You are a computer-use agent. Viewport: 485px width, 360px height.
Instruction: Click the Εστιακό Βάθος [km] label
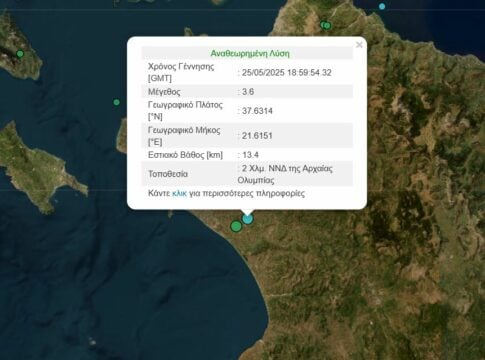[185, 155]
